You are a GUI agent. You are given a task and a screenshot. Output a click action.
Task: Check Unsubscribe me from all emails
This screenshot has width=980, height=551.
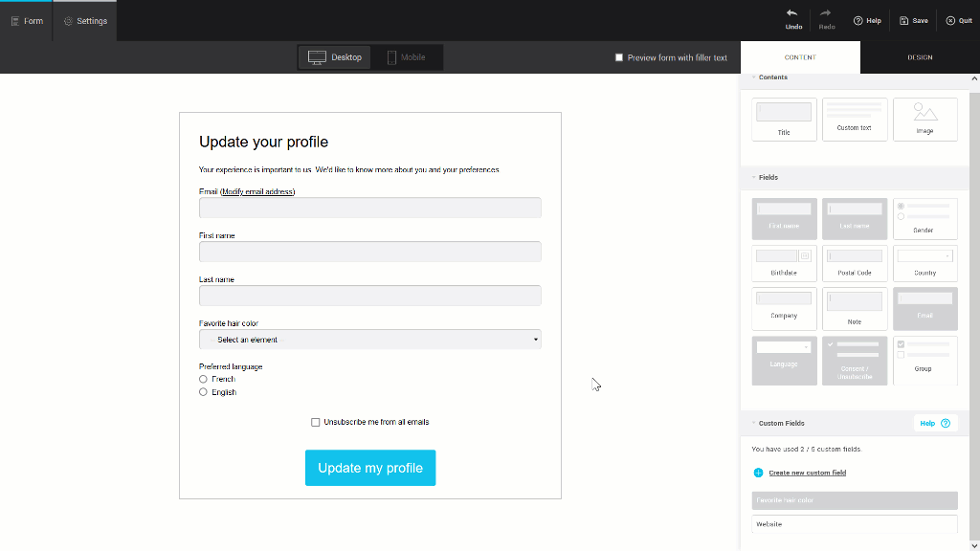coord(316,421)
